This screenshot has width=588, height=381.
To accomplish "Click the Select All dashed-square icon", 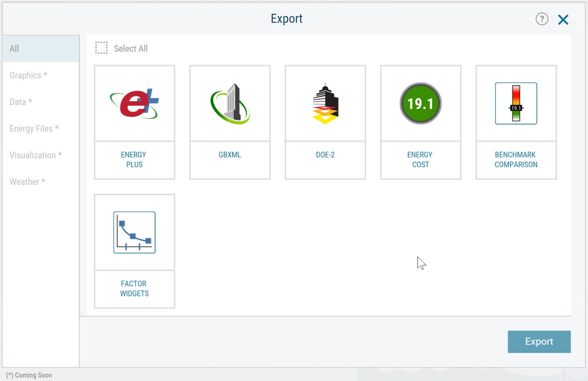I will [100, 48].
